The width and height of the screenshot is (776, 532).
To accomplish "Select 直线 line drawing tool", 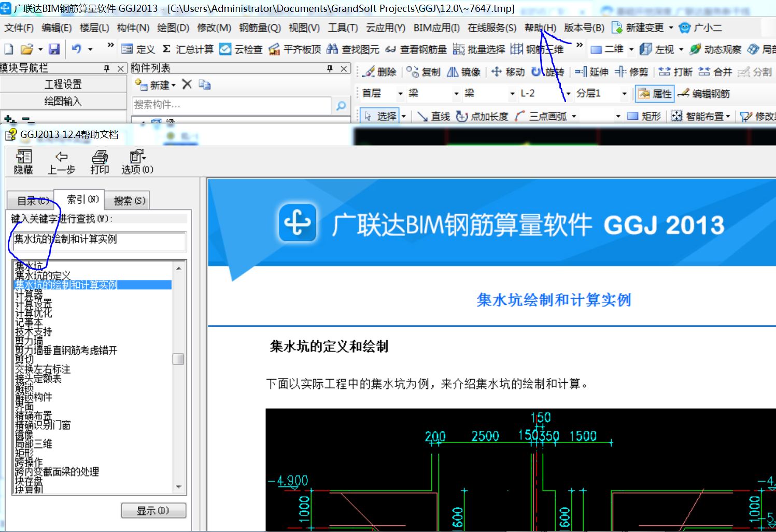I will [x=433, y=116].
